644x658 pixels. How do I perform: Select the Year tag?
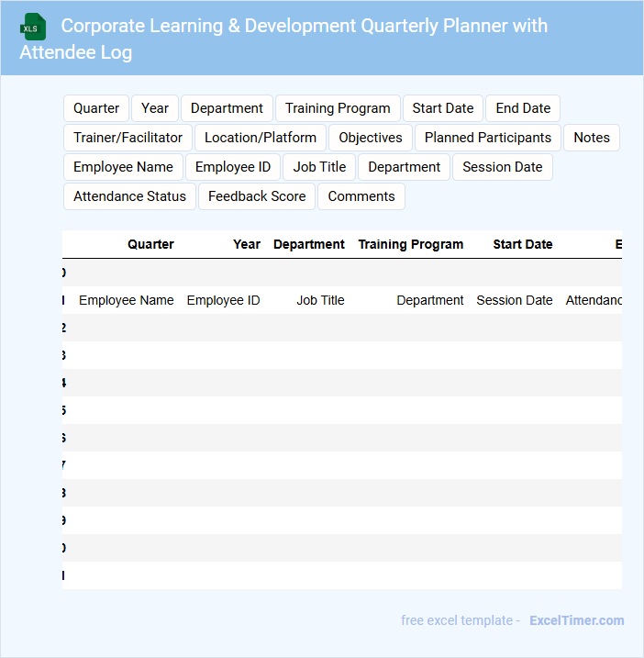[x=155, y=108]
